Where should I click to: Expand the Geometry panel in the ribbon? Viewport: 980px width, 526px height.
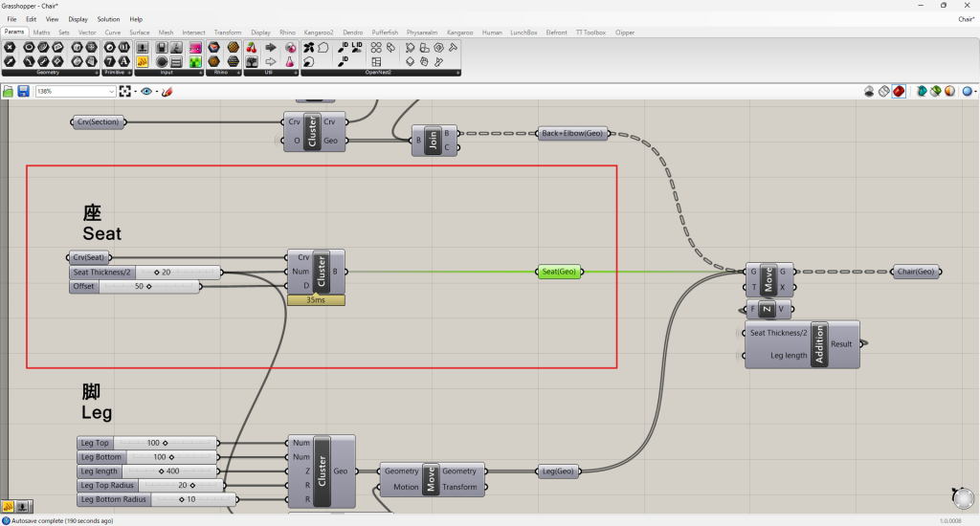tap(50, 73)
